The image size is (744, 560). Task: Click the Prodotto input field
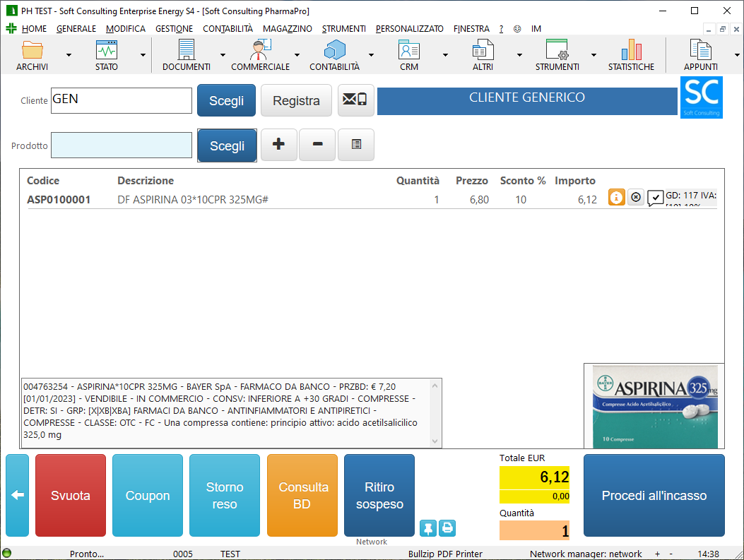point(122,145)
